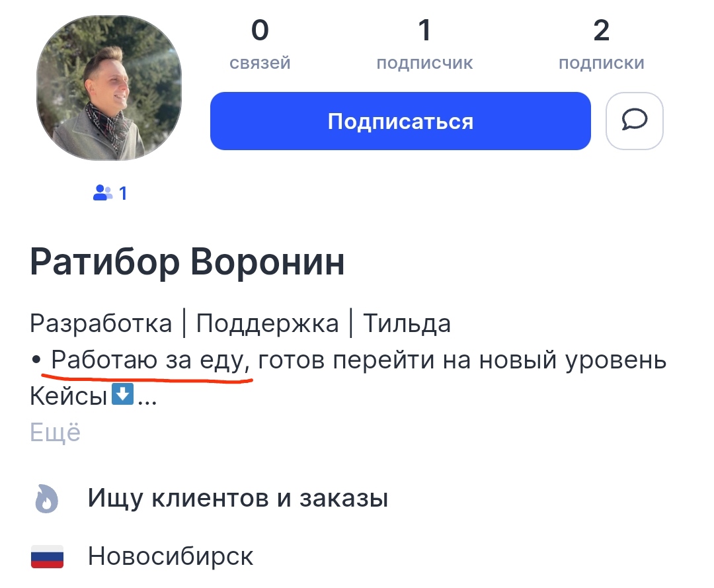Open the chat message bubble icon
This screenshot has height=588, width=714.
pyautogui.click(x=634, y=121)
